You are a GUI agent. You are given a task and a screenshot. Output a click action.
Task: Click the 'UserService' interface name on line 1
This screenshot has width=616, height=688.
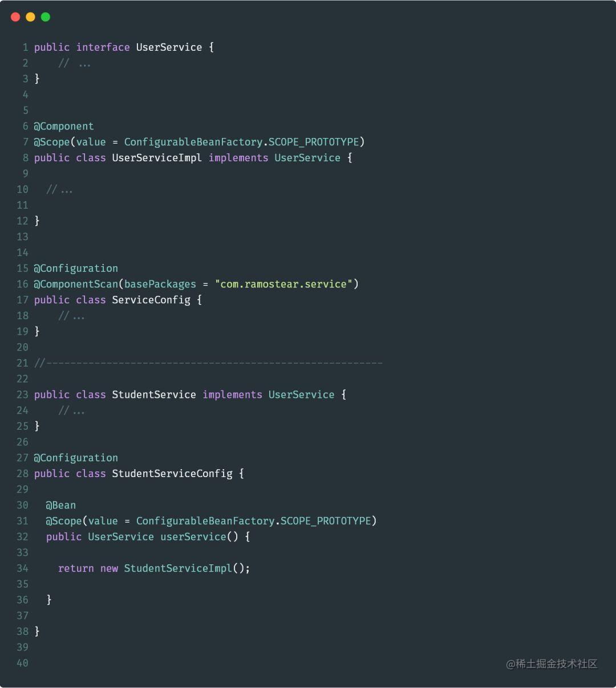[x=169, y=47]
